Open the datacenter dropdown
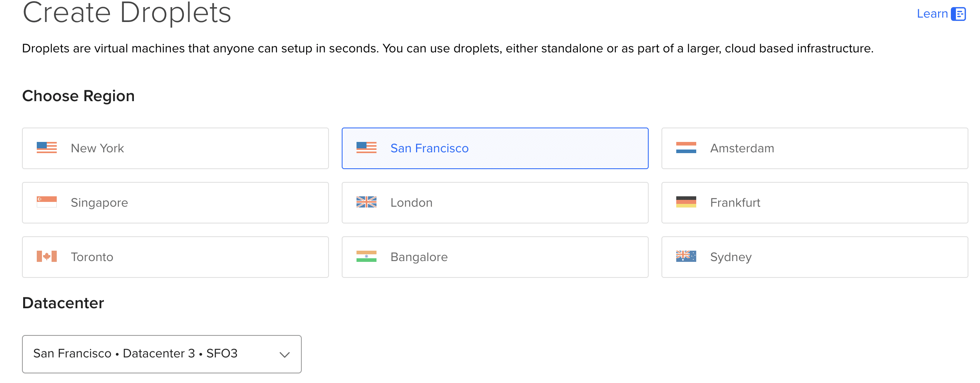Viewport: 980px width, 383px height. (161, 354)
